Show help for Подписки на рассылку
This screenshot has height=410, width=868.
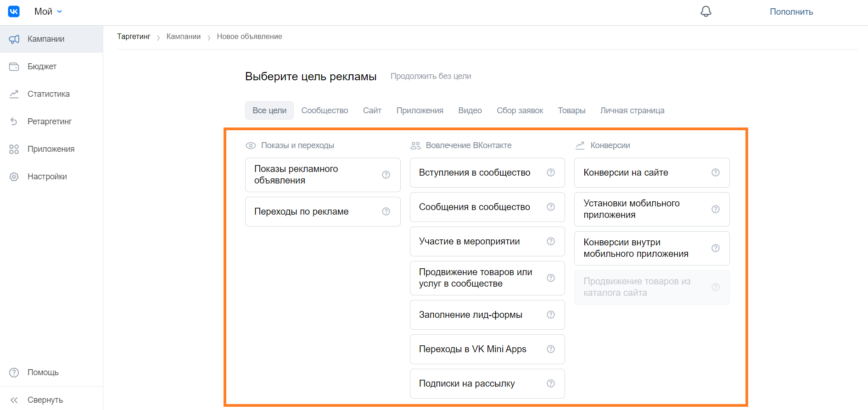coord(551,383)
